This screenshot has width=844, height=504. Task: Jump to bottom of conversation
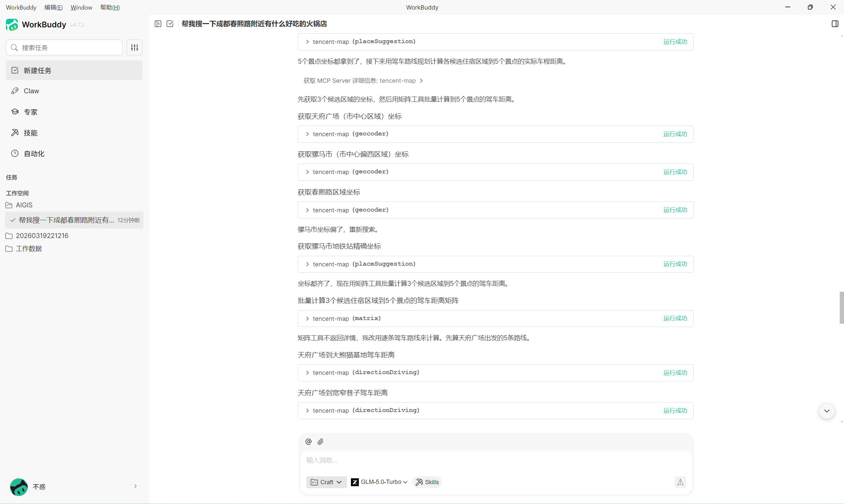tap(827, 411)
